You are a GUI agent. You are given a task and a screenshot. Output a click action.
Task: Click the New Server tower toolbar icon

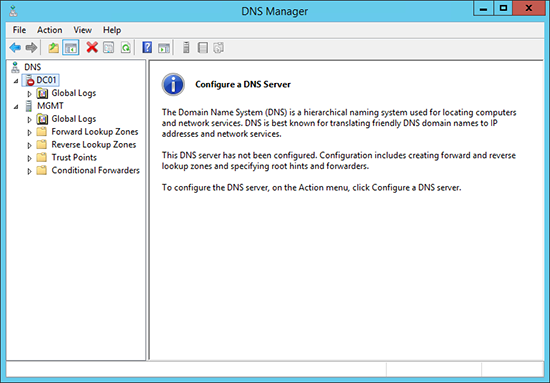pos(186,47)
